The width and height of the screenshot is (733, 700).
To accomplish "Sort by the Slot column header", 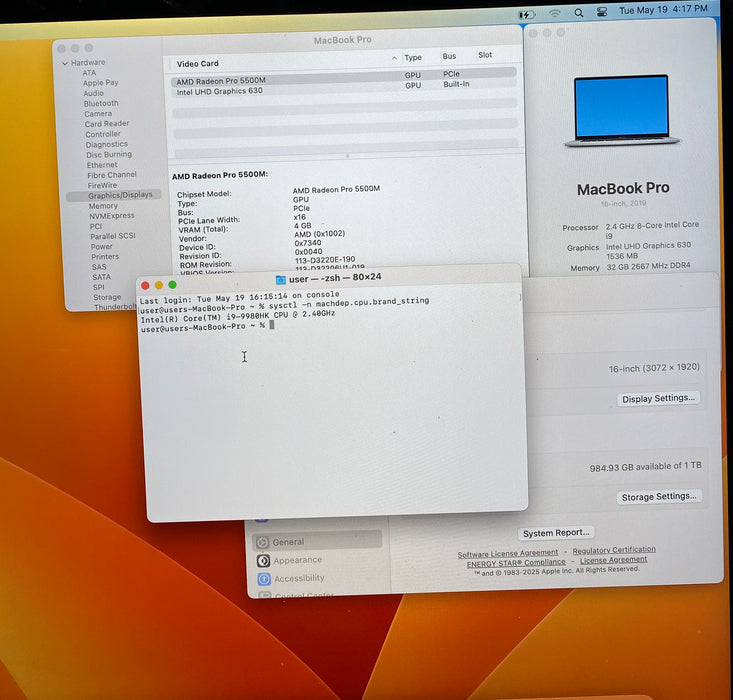I will 485,55.
